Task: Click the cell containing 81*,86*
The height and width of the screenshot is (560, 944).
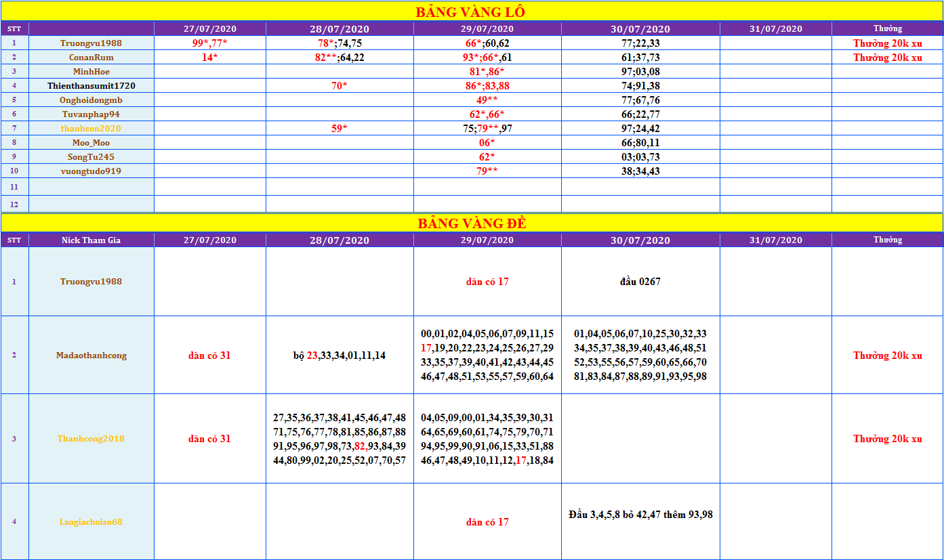Action: coord(487,71)
